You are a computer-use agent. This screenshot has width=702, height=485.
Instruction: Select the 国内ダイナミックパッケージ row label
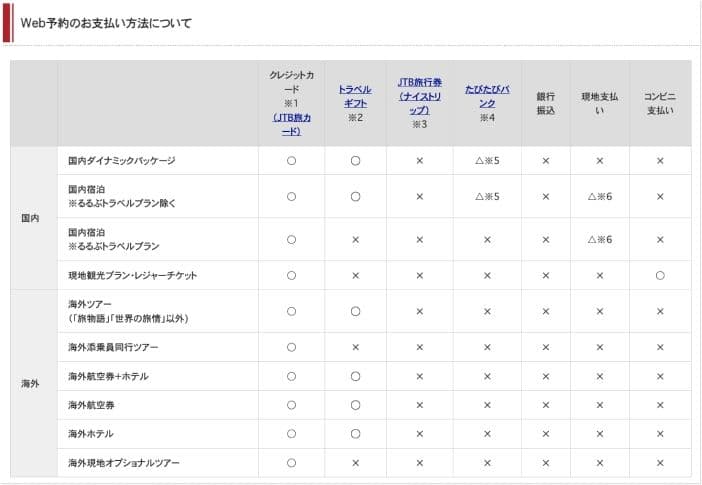coord(122,160)
